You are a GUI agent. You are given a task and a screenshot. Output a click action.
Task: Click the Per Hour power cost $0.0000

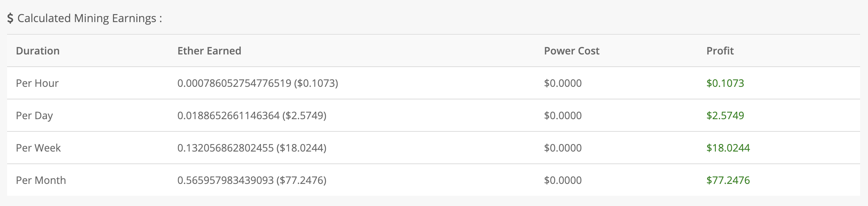point(563,83)
